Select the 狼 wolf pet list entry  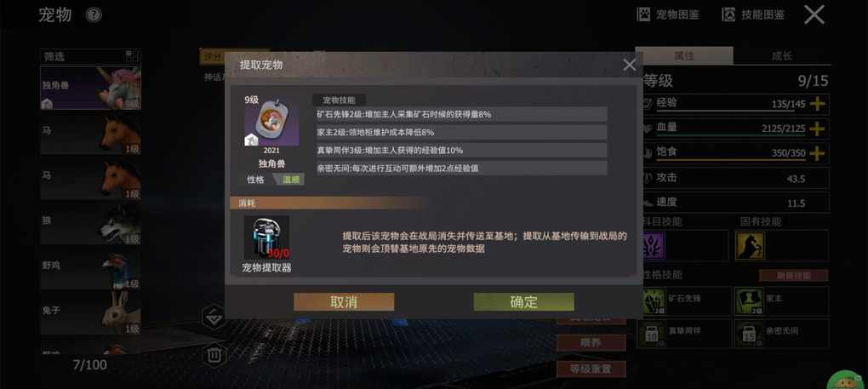[x=90, y=224]
